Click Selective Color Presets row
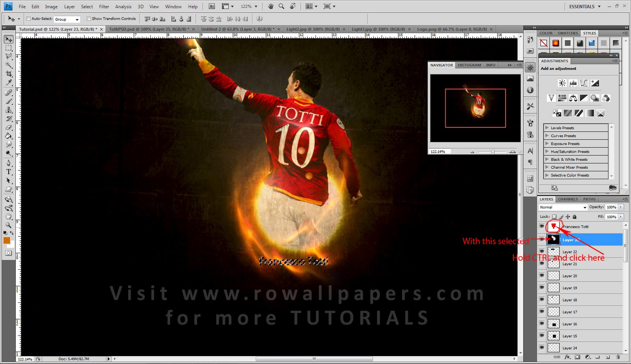Screen dimensions: 631x364 [x=576, y=175]
